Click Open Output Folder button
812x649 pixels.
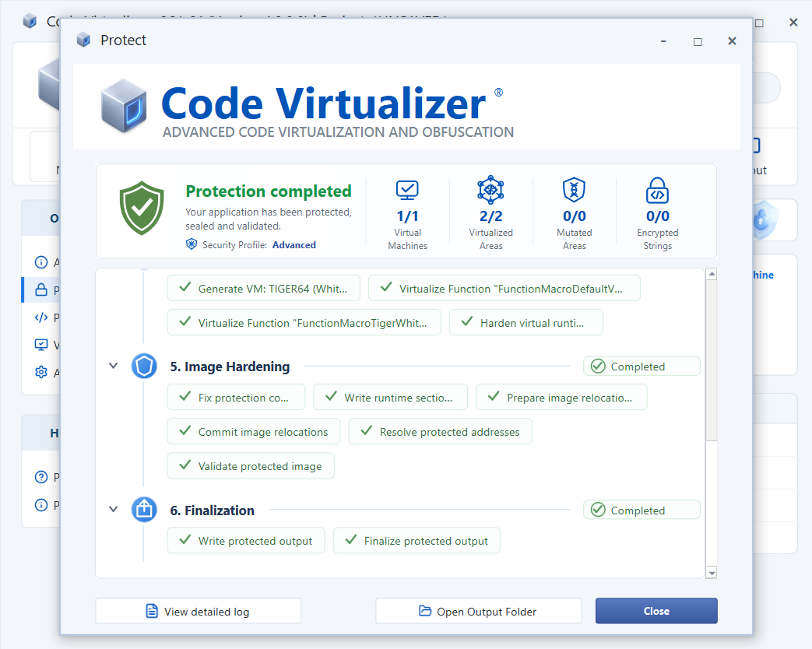pyautogui.click(x=478, y=611)
